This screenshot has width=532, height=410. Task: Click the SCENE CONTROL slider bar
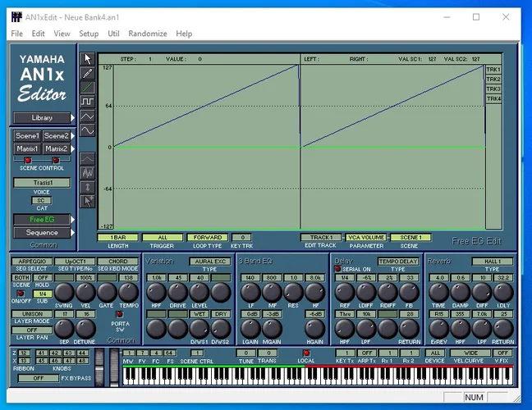point(42,160)
